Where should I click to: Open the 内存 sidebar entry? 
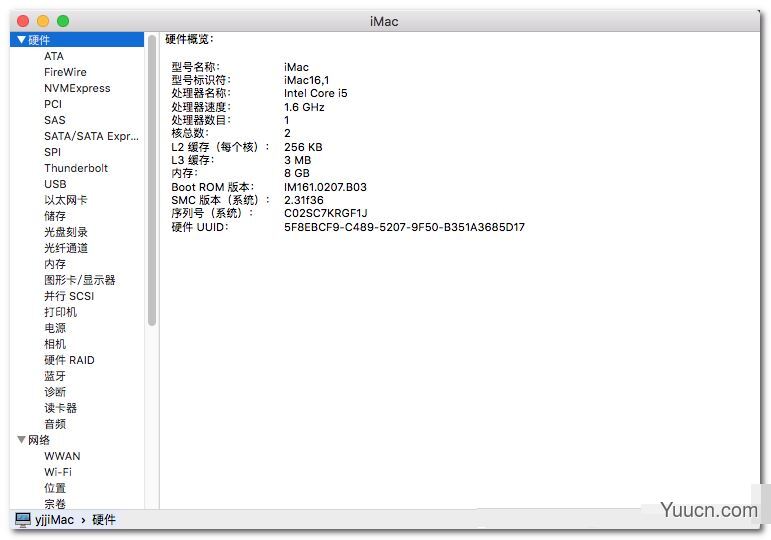tap(55, 264)
